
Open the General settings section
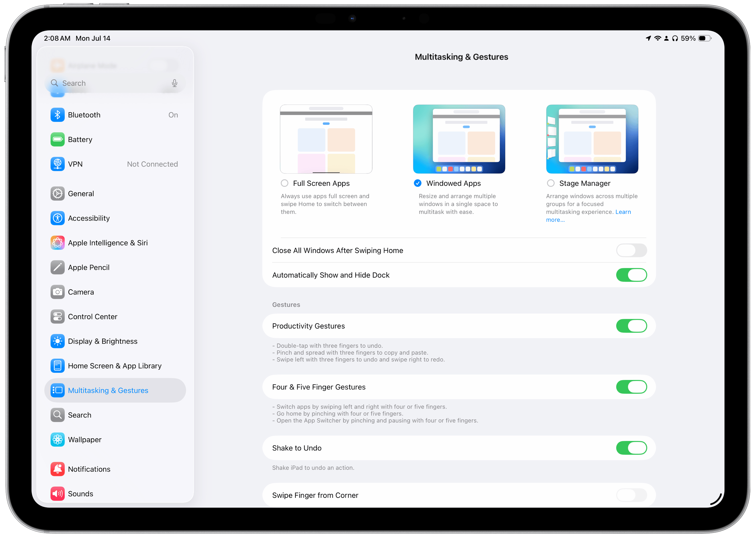(115, 193)
